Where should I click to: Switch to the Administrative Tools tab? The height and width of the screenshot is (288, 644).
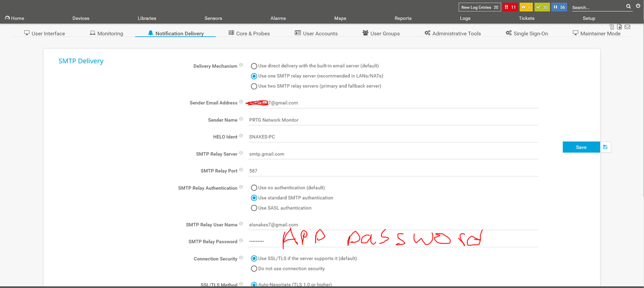[x=452, y=33]
